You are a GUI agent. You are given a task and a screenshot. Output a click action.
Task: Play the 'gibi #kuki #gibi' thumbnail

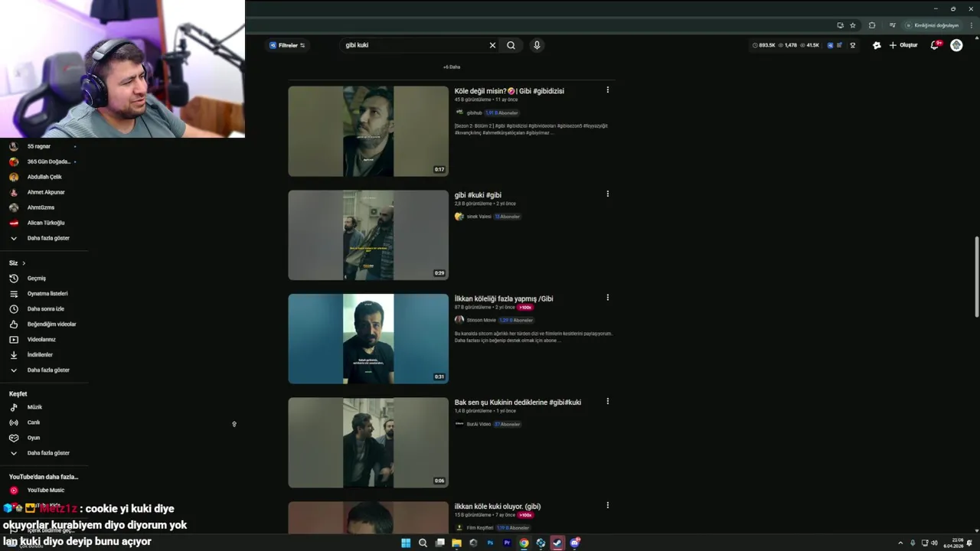coord(368,235)
